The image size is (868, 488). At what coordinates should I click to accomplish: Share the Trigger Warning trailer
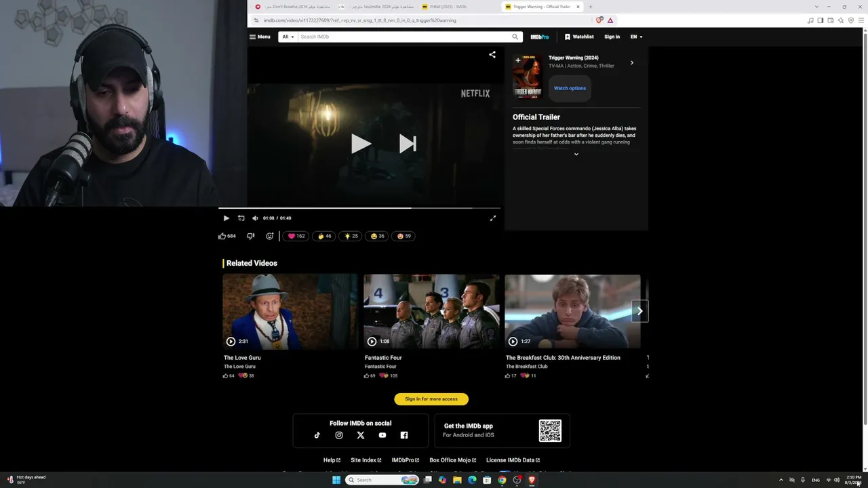click(x=492, y=55)
